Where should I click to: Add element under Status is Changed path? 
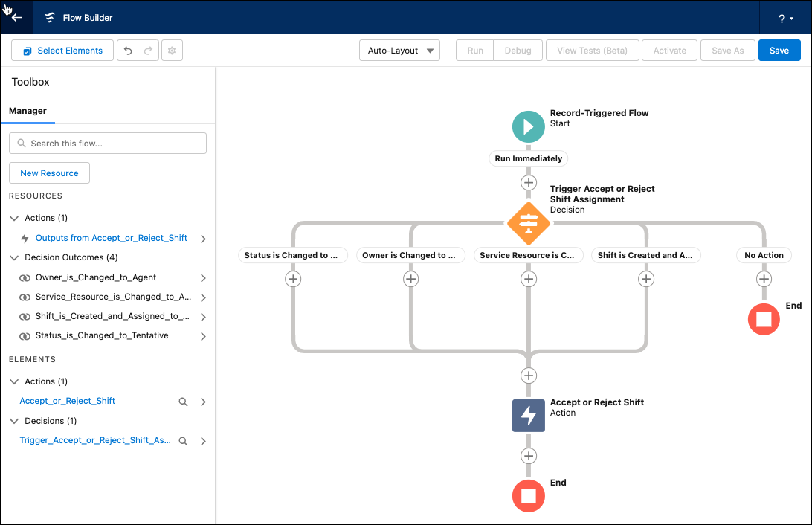click(x=293, y=279)
